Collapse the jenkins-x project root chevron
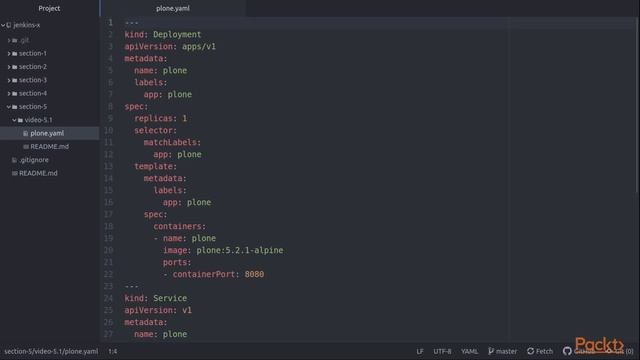The height and width of the screenshot is (360, 640). (3, 25)
